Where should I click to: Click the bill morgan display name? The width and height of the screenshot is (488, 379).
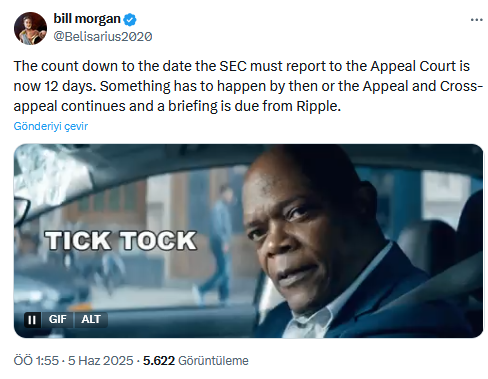[x=87, y=19]
